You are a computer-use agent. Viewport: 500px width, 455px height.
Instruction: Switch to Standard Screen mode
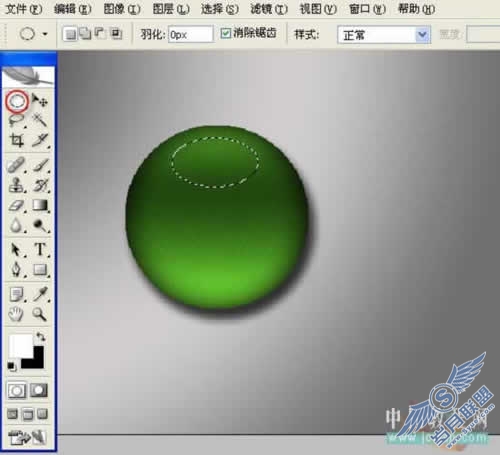pos(13,414)
